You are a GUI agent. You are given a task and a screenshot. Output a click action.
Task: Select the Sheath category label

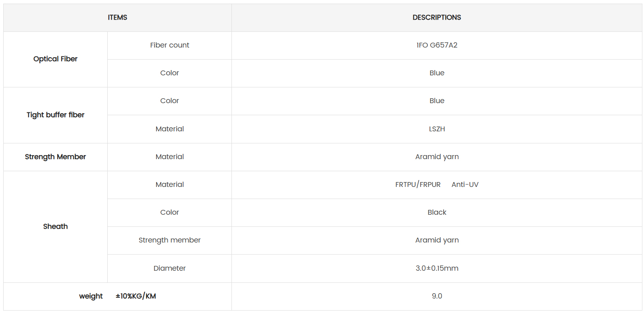tap(55, 226)
